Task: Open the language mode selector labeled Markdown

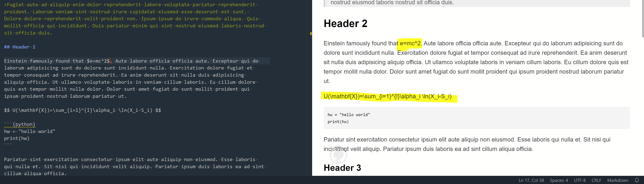Action: click(x=618, y=180)
